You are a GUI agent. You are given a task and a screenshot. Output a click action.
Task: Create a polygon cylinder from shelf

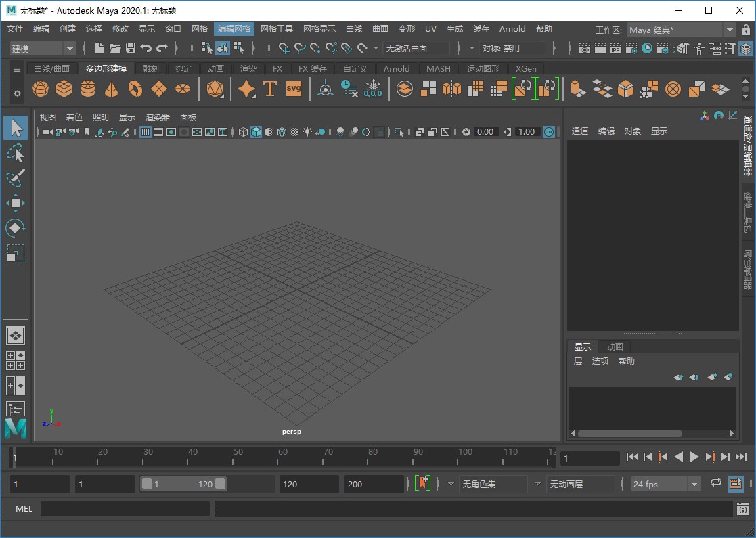(x=88, y=89)
